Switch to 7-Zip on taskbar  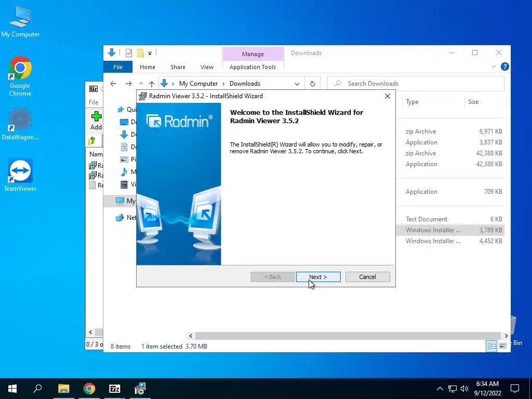click(115, 389)
